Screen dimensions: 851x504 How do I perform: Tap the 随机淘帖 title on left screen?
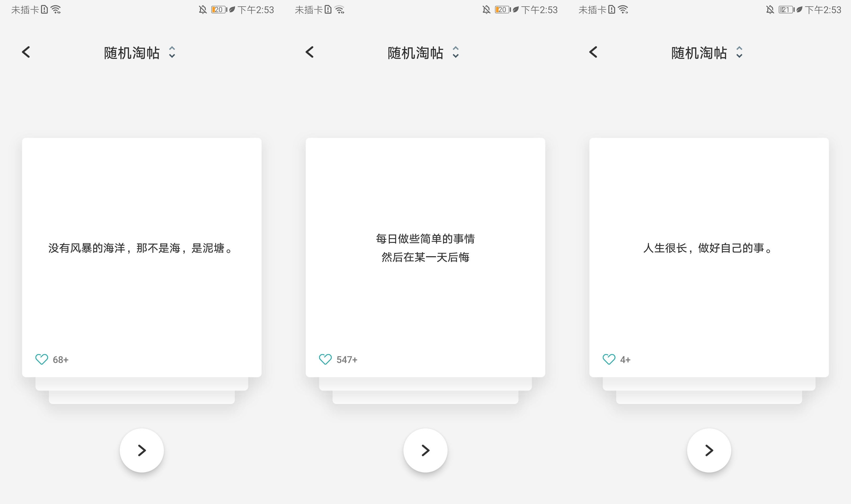pos(132,53)
